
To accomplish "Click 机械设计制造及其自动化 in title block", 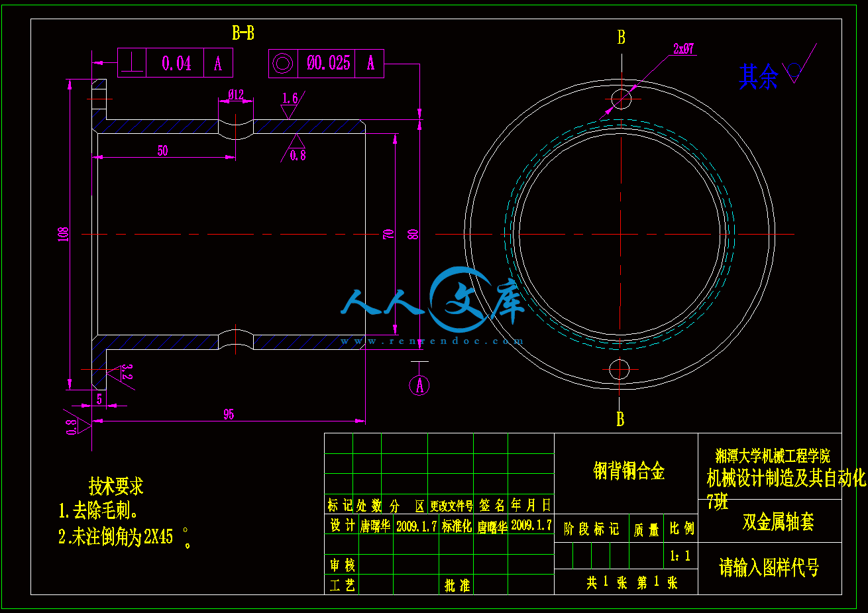I will point(787,478).
